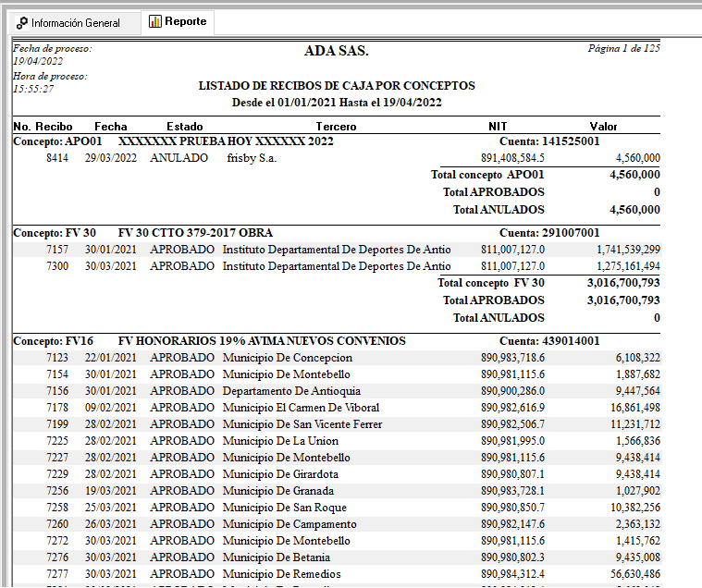Select the Reporte tab label
The width and height of the screenshot is (702, 588).
tap(186, 21)
